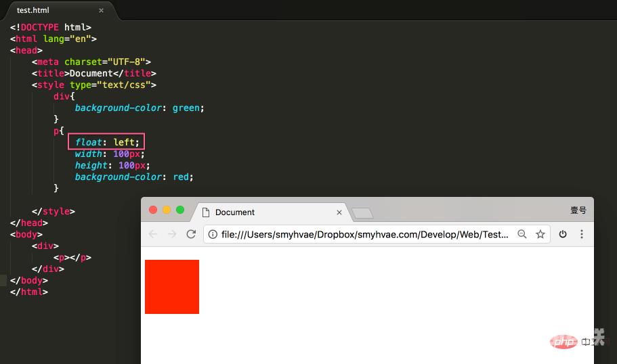
Task: Place cursor on background-color: green line
Action: click(x=140, y=108)
